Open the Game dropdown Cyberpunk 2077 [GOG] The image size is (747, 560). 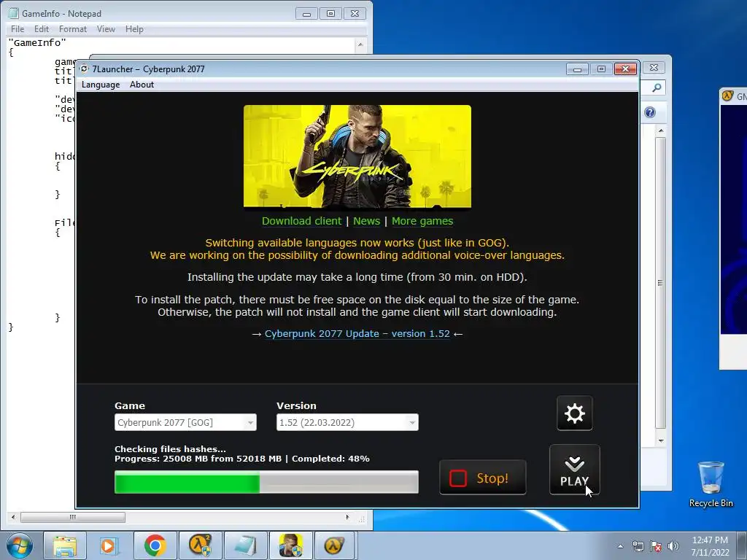tap(185, 422)
